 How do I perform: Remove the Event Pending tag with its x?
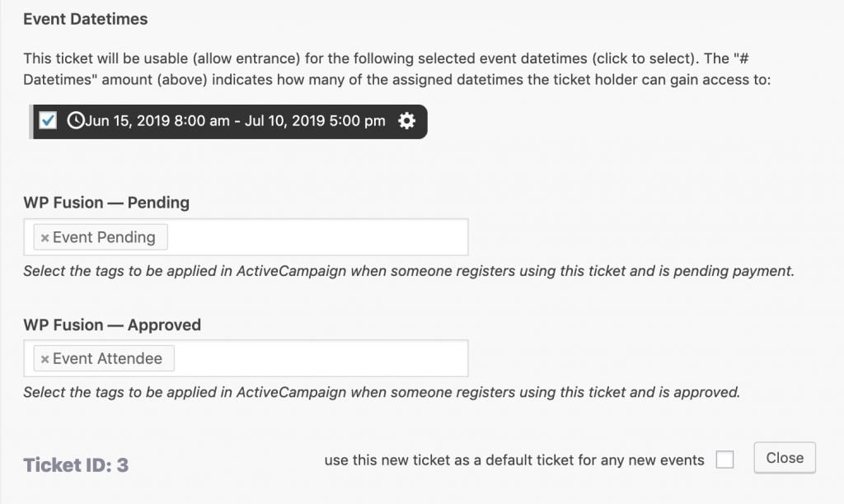[45, 238]
